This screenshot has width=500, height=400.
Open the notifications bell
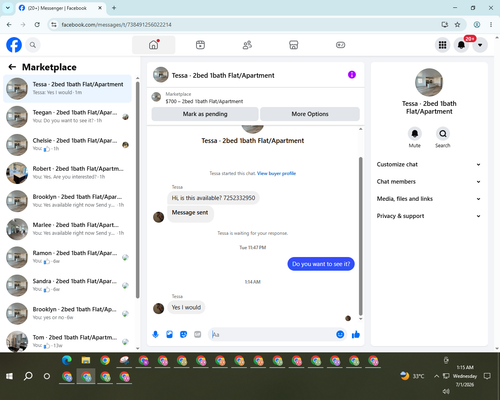(461, 45)
